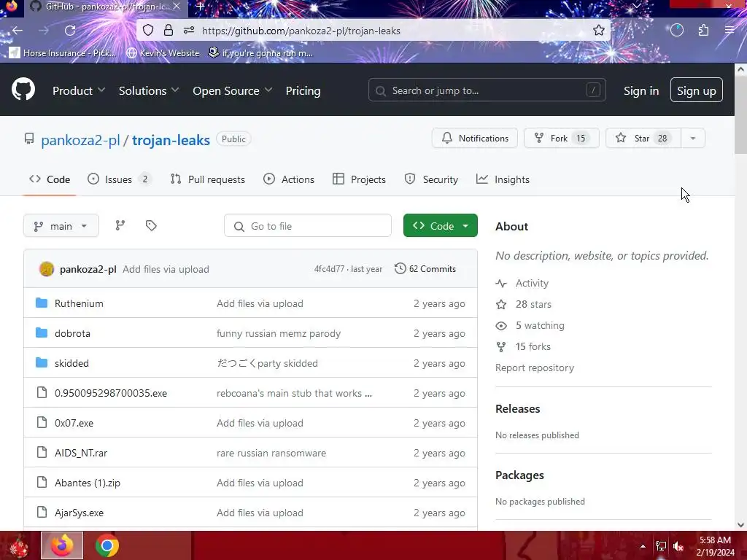Switch to the Pull requests tab
The width and height of the screenshot is (747, 560).
(x=208, y=179)
